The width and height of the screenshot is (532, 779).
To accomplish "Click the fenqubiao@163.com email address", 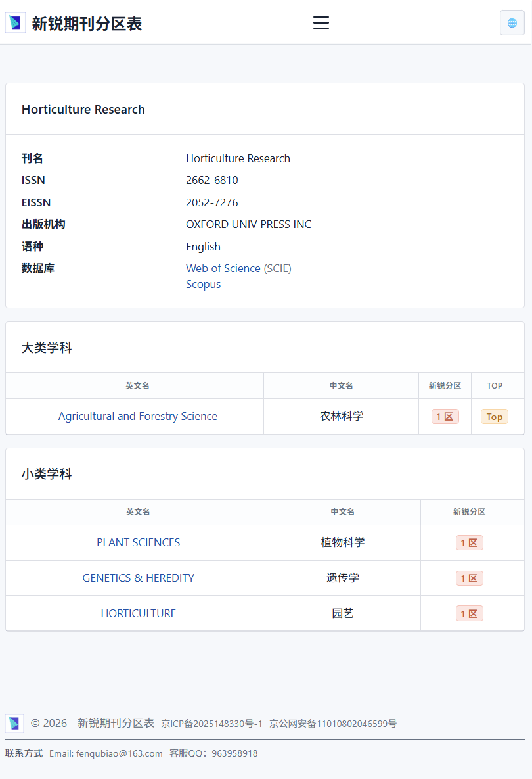I will (x=119, y=753).
